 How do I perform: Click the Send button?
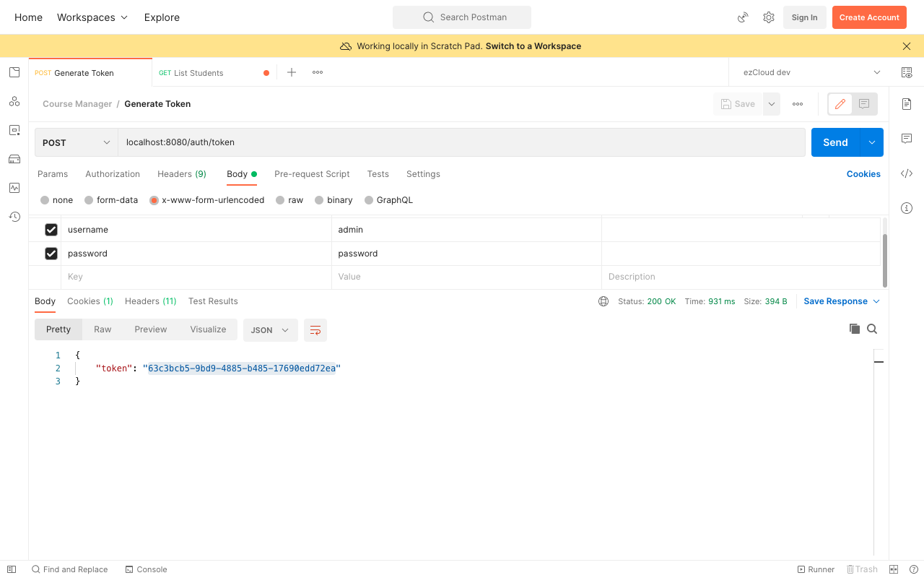pyautogui.click(x=835, y=142)
